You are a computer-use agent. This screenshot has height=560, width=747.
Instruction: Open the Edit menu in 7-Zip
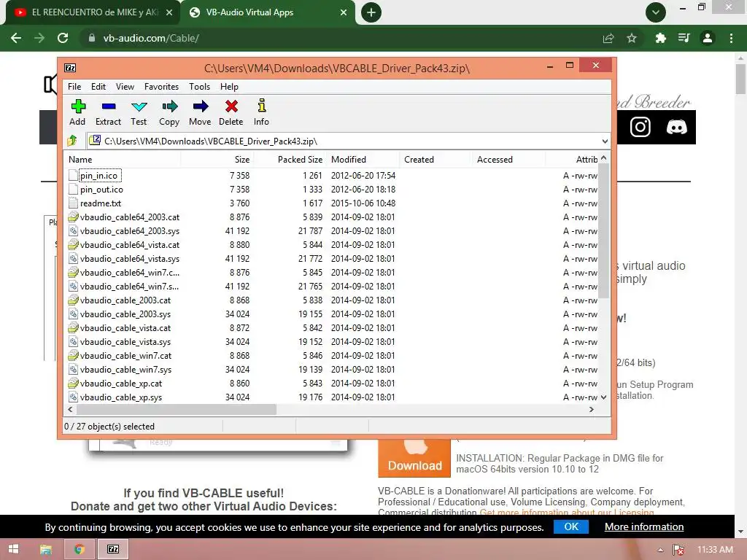(x=98, y=87)
